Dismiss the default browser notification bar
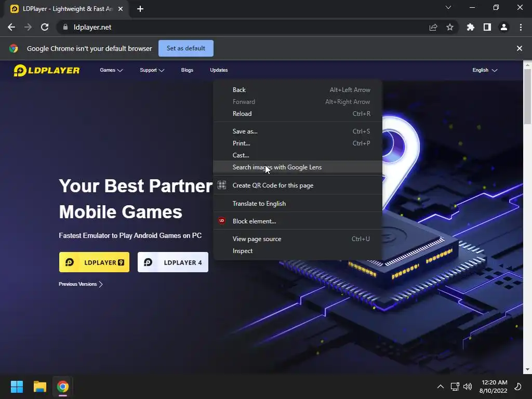532x399 pixels. pyautogui.click(x=520, y=48)
